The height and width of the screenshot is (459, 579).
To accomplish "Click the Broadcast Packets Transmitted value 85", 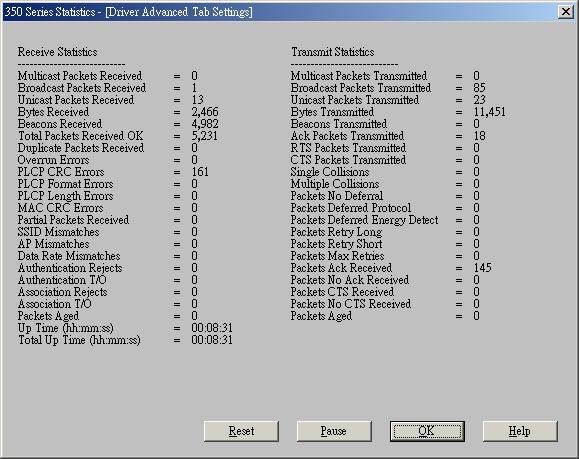I will (480, 88).
